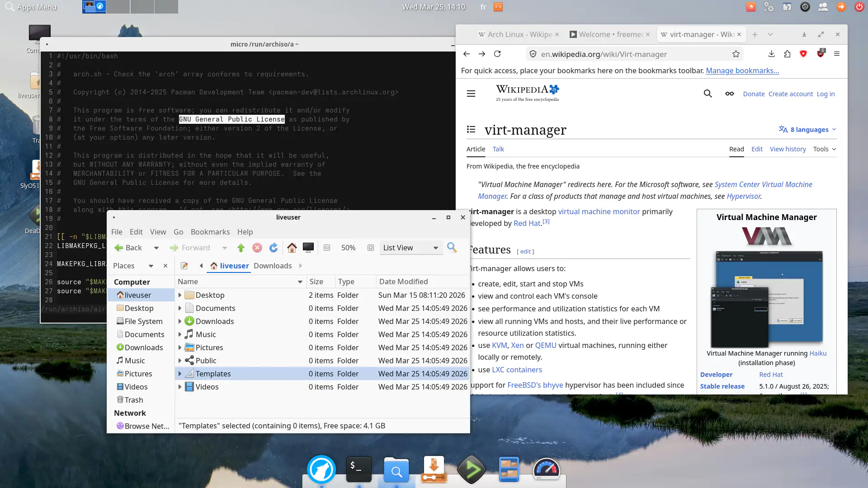Toggle Wikipedia table of contents icon
The height and width of the screenshot is (488, 868).
pos(471,130)
